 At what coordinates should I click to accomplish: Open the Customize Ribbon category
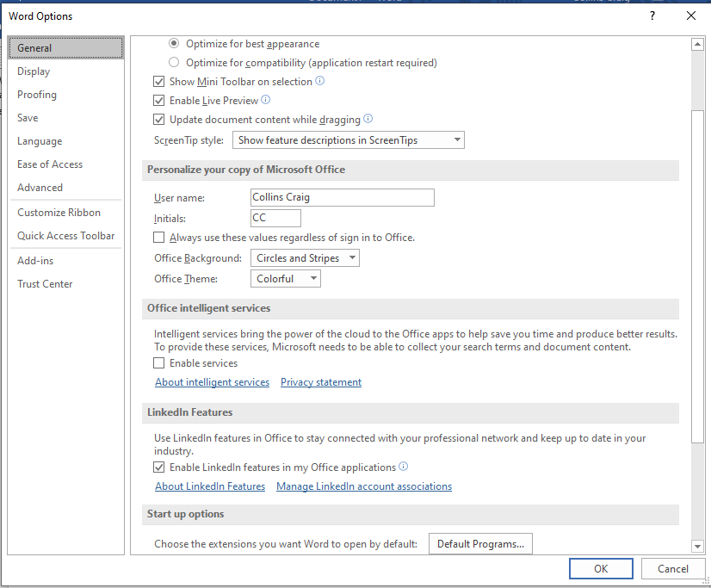coord(59,213)
